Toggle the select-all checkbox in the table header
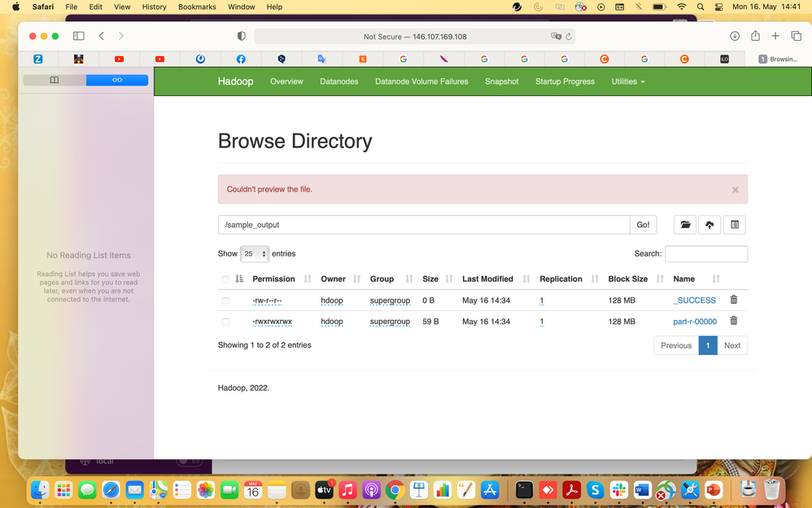Screen dimensions: 812x508 (225, 279)
